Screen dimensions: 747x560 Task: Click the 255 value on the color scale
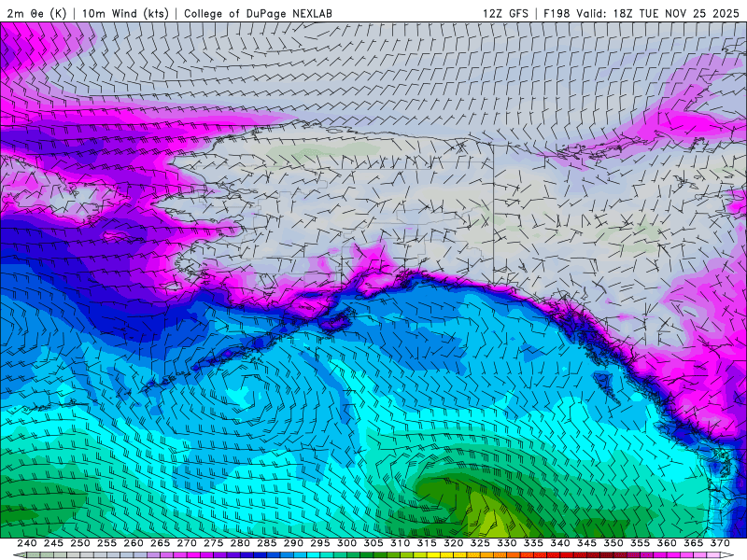point(106,543)
